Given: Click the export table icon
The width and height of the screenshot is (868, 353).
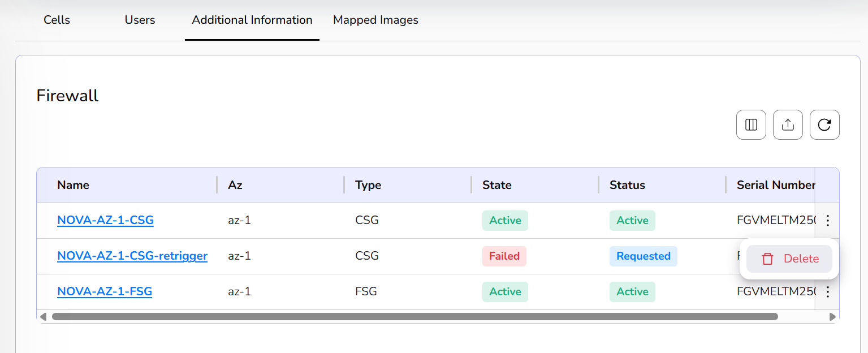Looking at the screenshot, I should click(788, 125).
